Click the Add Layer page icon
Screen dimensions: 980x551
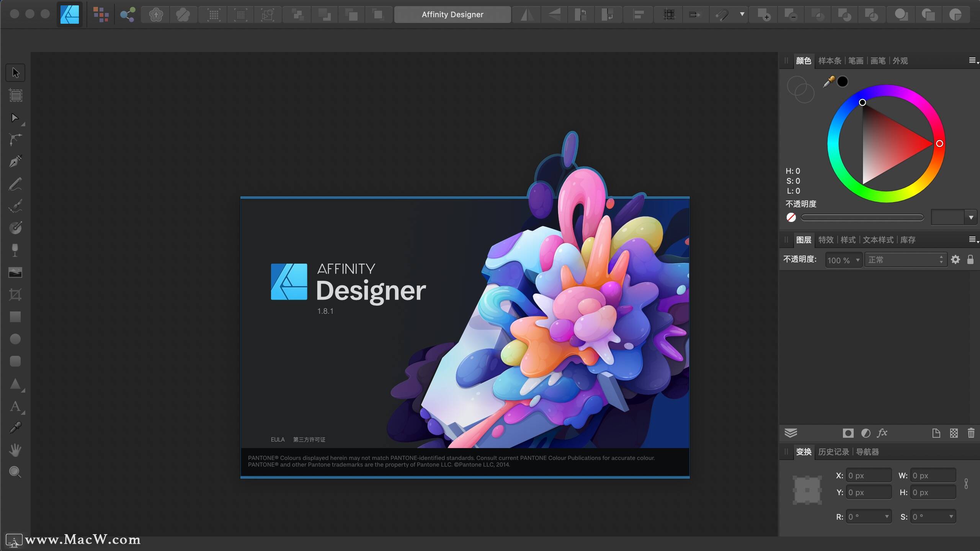click(936, 433)
